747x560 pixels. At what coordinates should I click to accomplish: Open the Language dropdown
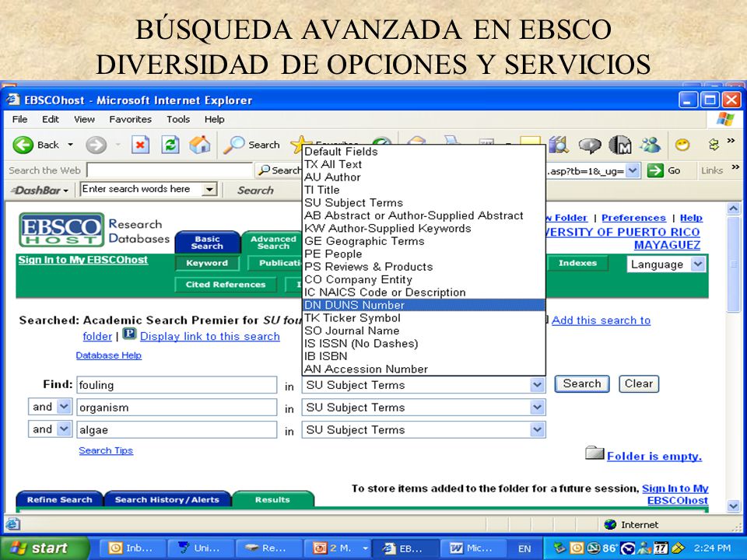[697, 264]
